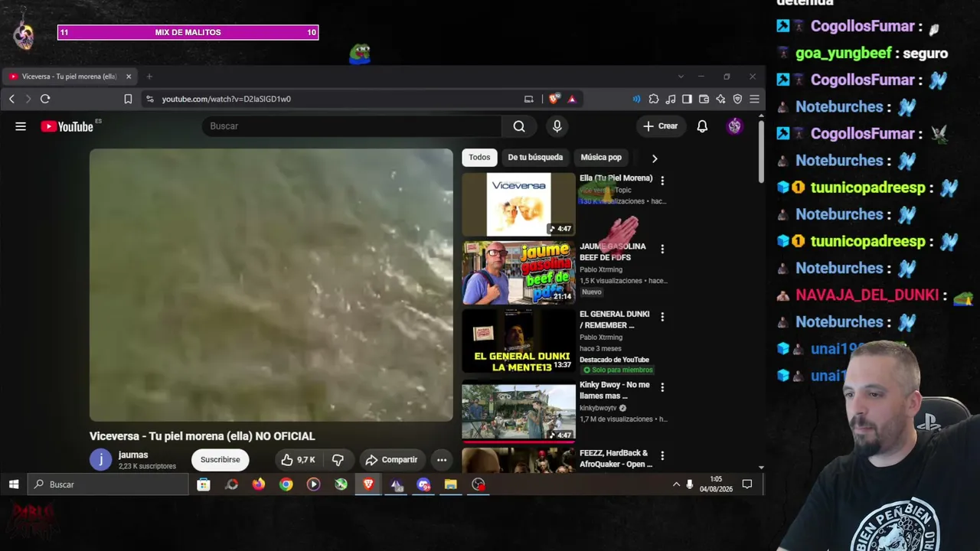The width and height of the screenshot is (980, 551).
Task: Open more actions for the video
Action: (442, 460)
